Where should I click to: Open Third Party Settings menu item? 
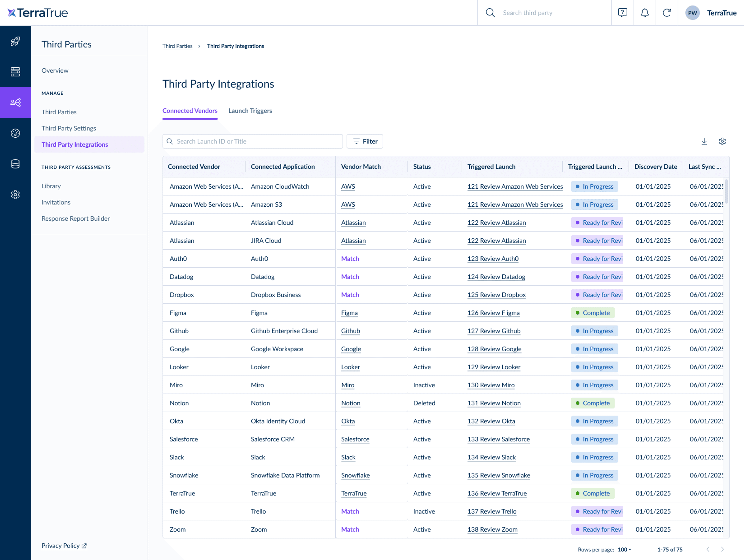pos(69,128)
